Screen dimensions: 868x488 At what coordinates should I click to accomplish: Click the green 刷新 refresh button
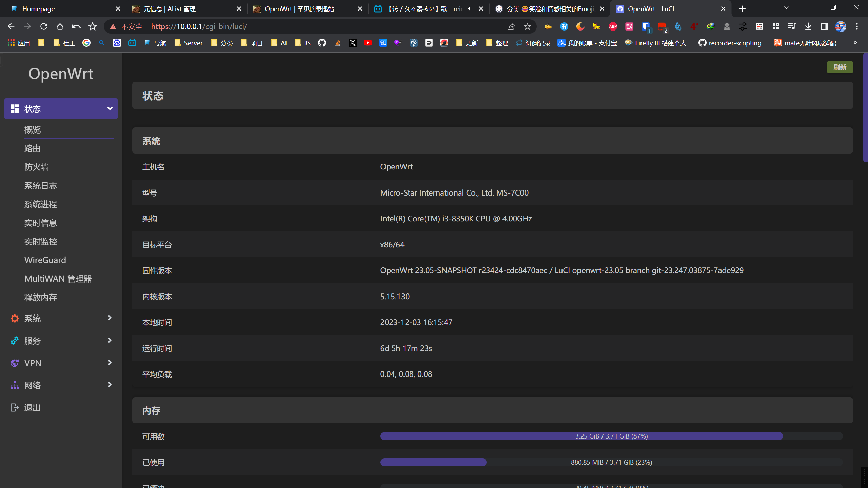coord(840,67)
